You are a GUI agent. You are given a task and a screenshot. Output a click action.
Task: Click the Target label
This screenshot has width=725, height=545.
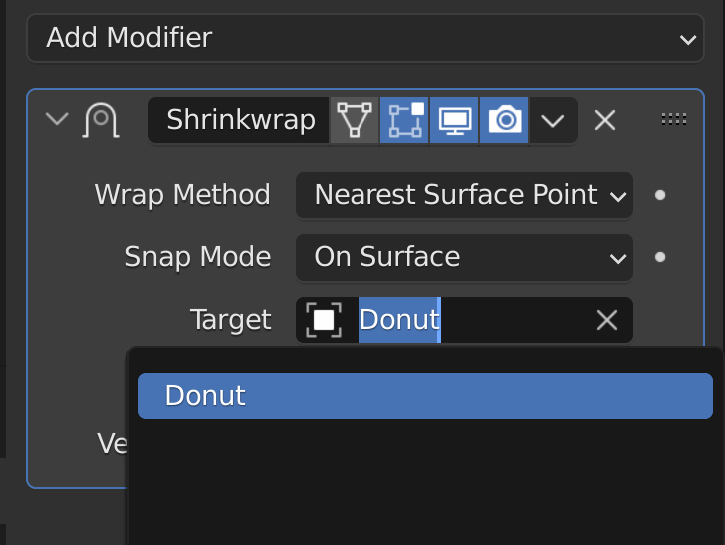(231, 320)
